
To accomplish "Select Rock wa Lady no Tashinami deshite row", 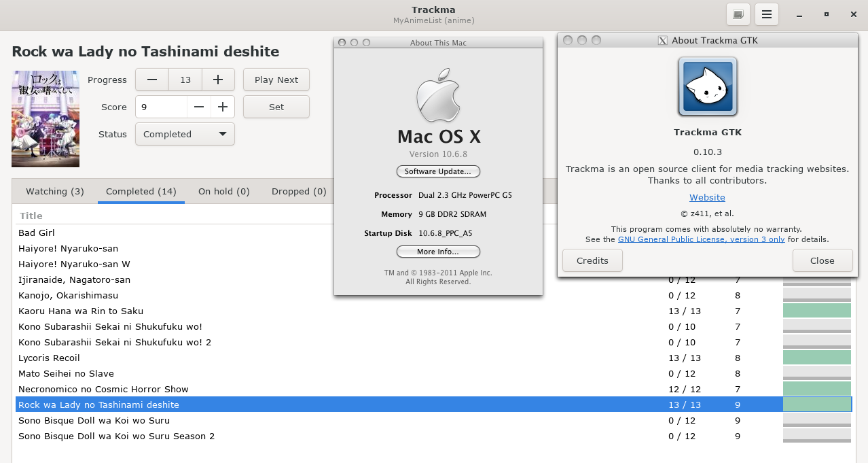I will [433, 405].
